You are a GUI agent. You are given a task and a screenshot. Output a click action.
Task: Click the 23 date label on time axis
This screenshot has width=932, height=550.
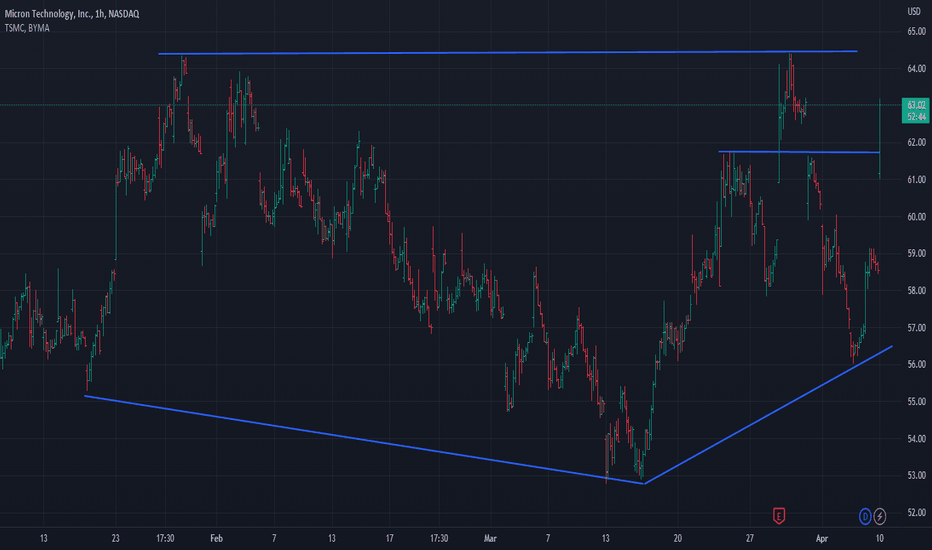point(115,539)
